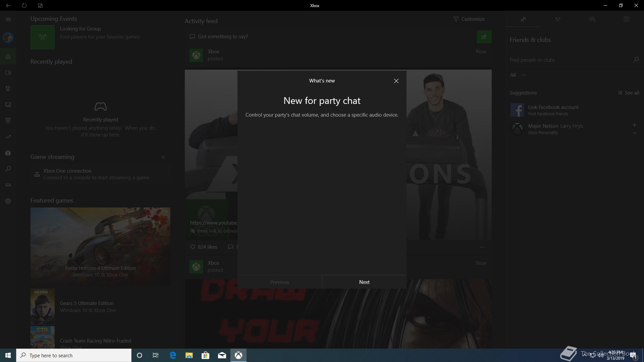Open Mail app from taskbar
This screenshot has height=362, width=644.
point(222,355)
